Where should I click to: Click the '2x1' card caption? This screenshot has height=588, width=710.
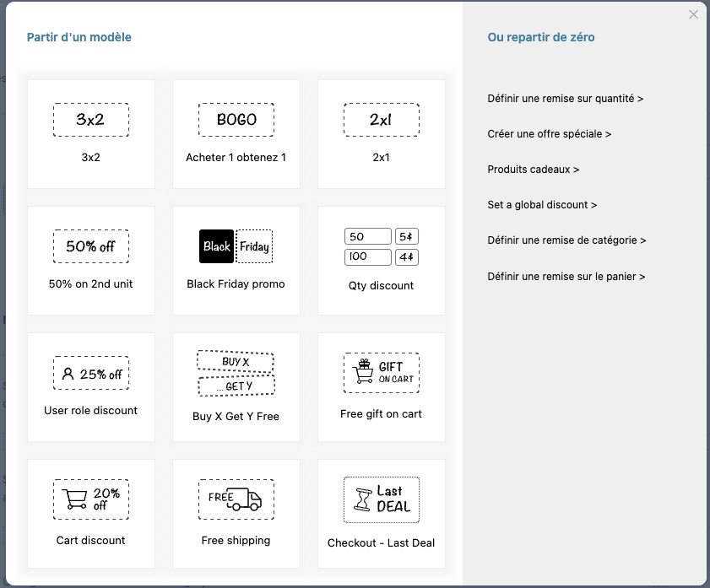[382, 158]
